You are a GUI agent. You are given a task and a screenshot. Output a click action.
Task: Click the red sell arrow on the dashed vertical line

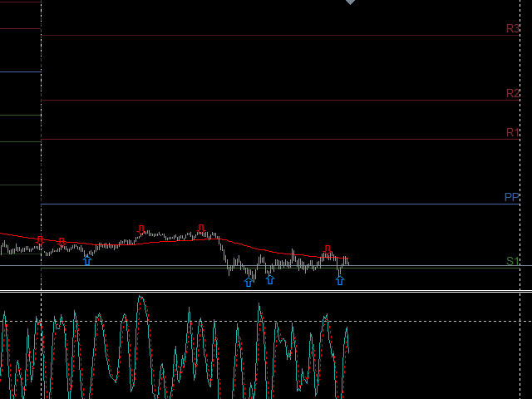(x=40, y=240)
